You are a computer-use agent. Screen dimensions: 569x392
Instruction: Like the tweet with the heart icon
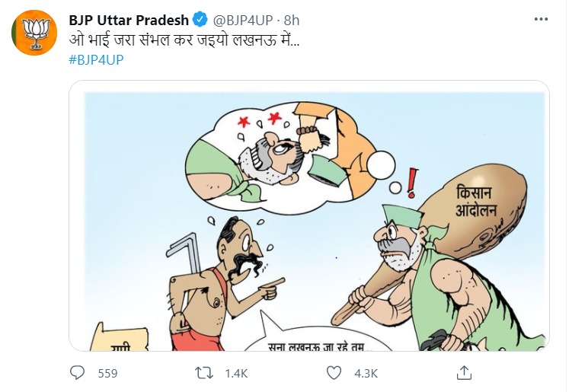(x=334, y=373)
